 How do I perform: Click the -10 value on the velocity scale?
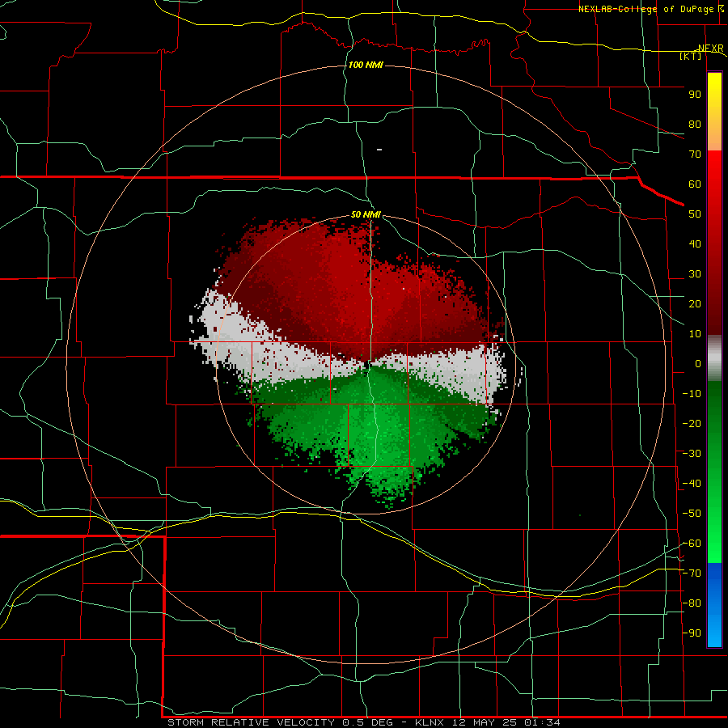pos(692,394)
